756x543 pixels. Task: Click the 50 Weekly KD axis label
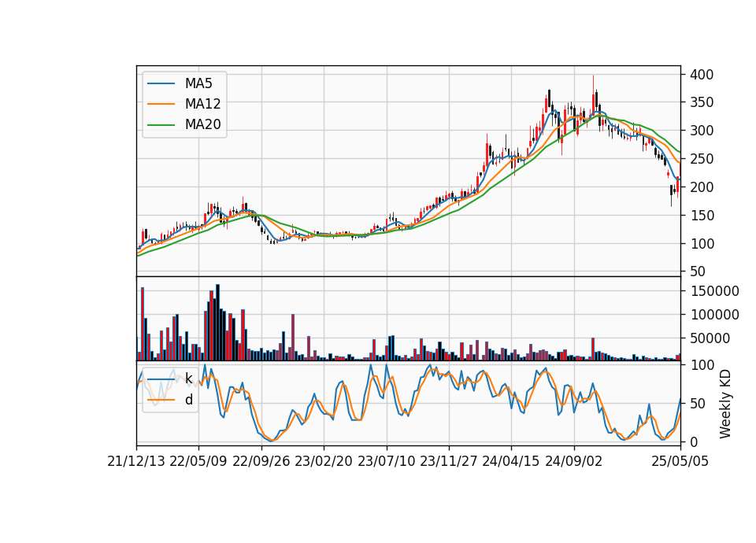pos(698,404)
